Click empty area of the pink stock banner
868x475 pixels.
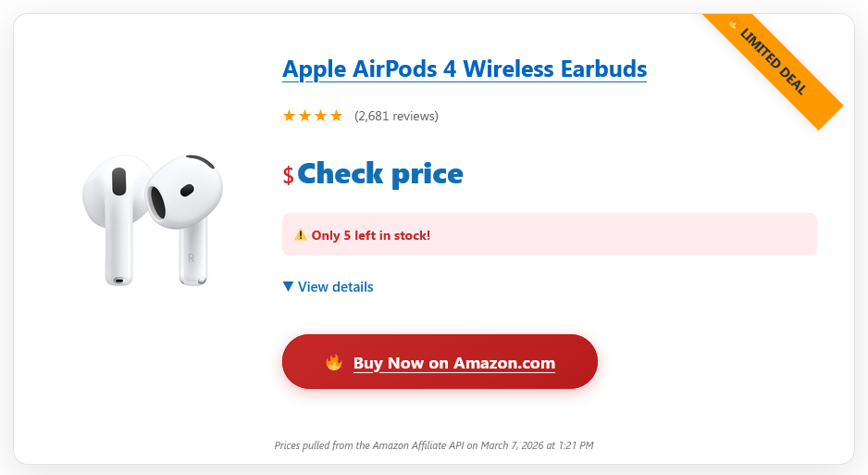tap(629, 234)
